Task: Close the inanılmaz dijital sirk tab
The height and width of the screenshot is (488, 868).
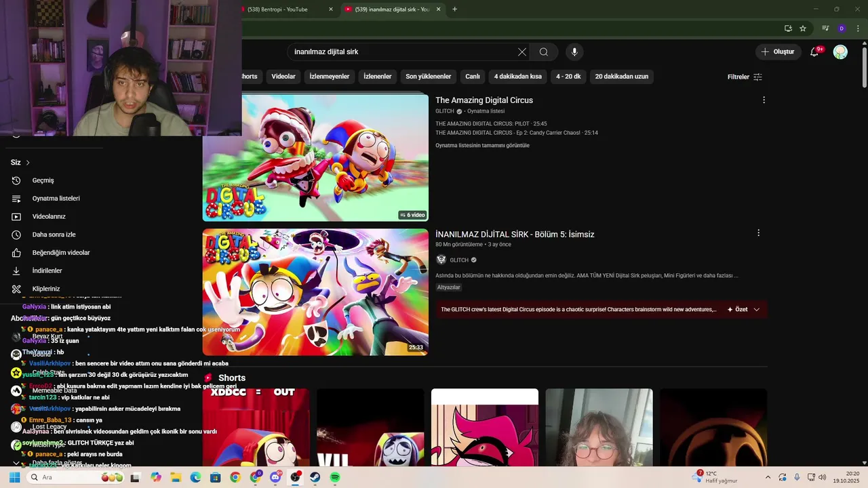Action: pyautogui.click(x=438, y=9)
